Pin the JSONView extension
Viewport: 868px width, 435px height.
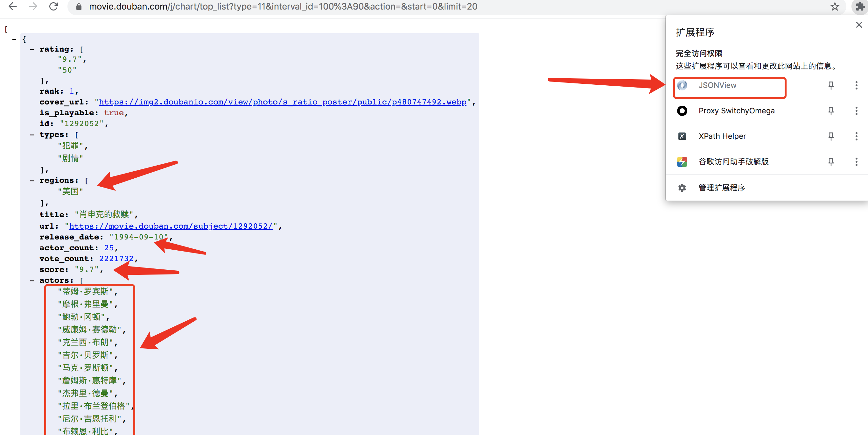click(831, 85)
